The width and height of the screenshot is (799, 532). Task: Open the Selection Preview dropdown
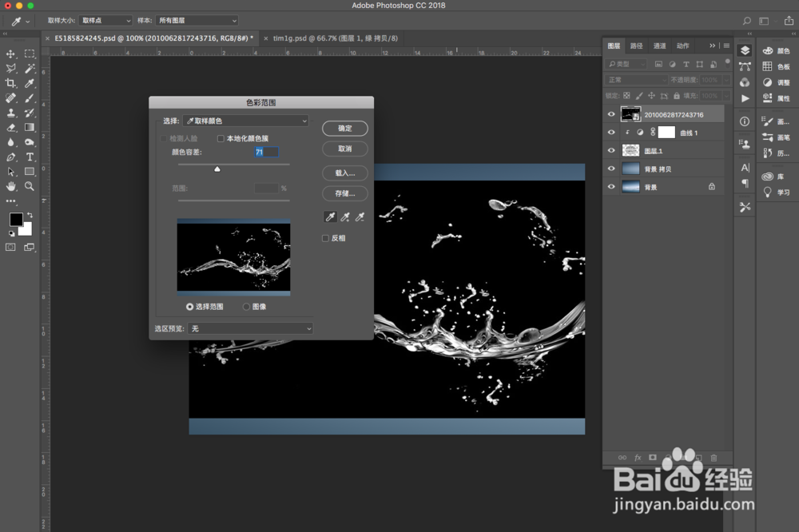(249, 328)
